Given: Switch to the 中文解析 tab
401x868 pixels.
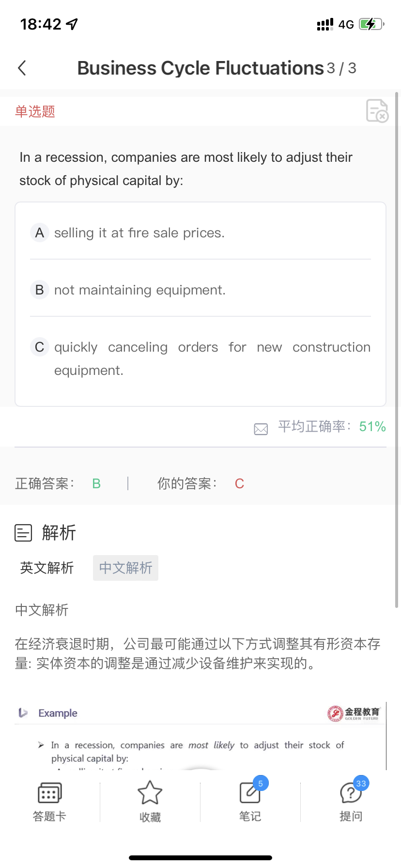Looking at the screenshot, I should click(x=125, y=568).
